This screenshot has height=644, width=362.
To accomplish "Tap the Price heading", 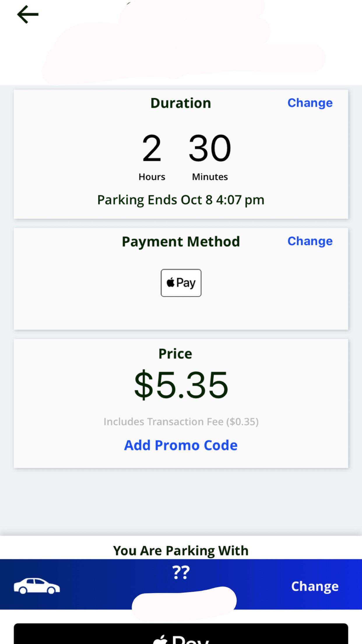I will [175, 354].
